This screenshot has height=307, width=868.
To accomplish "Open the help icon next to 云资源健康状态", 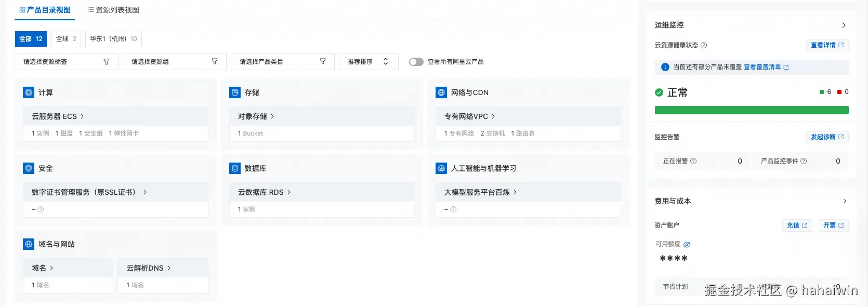I will 704,45.
